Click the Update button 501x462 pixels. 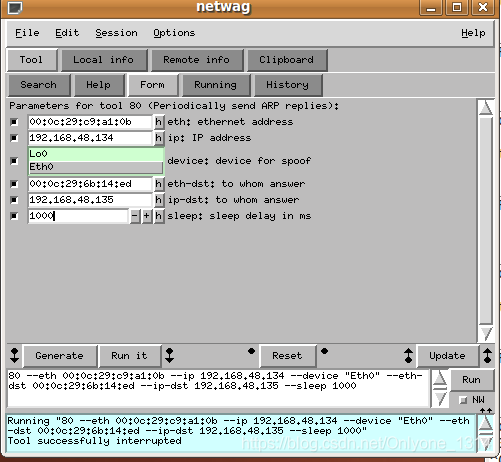447,356
